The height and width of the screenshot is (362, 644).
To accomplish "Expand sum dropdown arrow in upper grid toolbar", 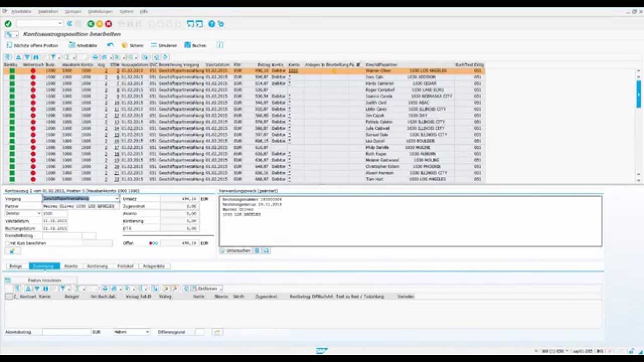I will tap(74, 57).
